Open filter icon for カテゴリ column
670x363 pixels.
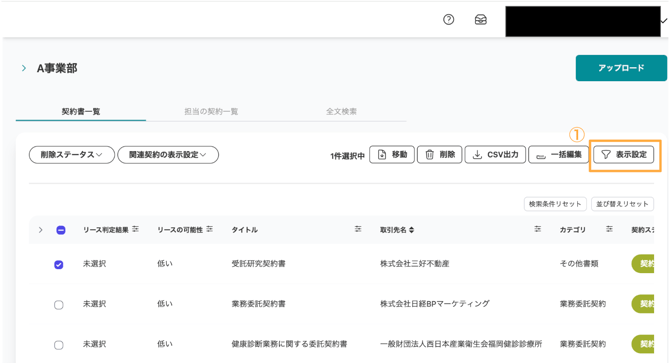[609, 229]
